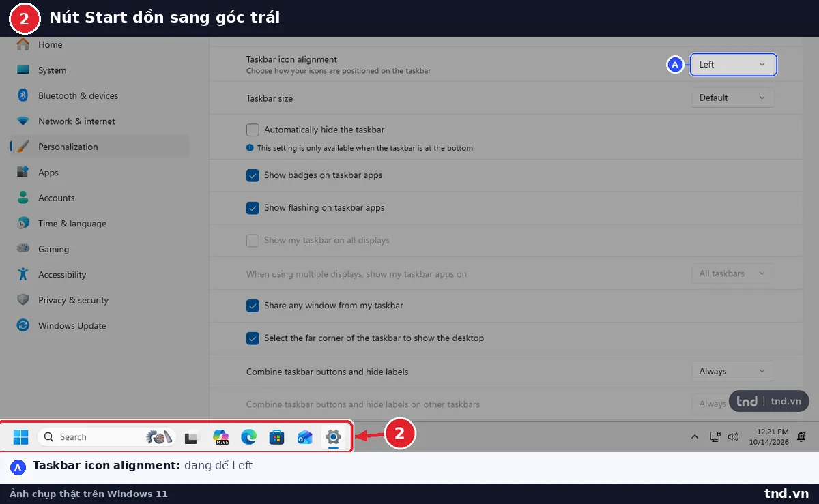
Task: Open Task View from the taskbar
Action: coord(191,438)
